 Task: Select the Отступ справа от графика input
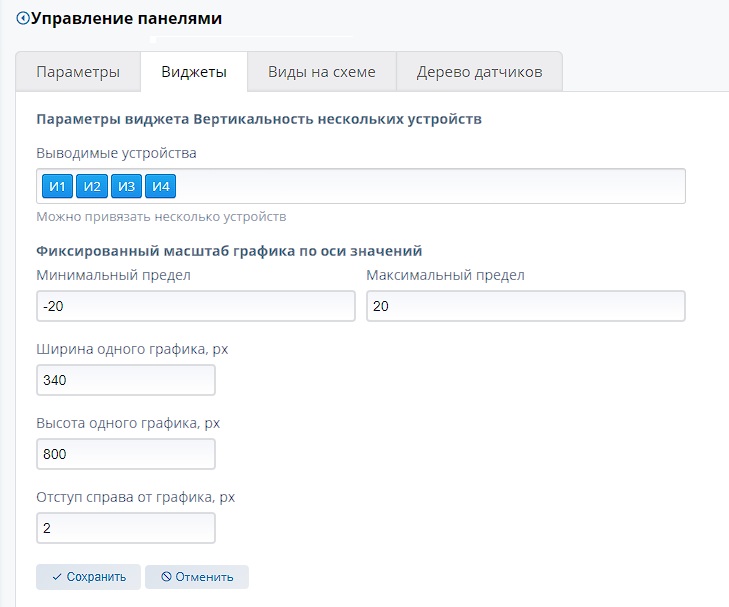pyautogui.click(x=125, y=528)
